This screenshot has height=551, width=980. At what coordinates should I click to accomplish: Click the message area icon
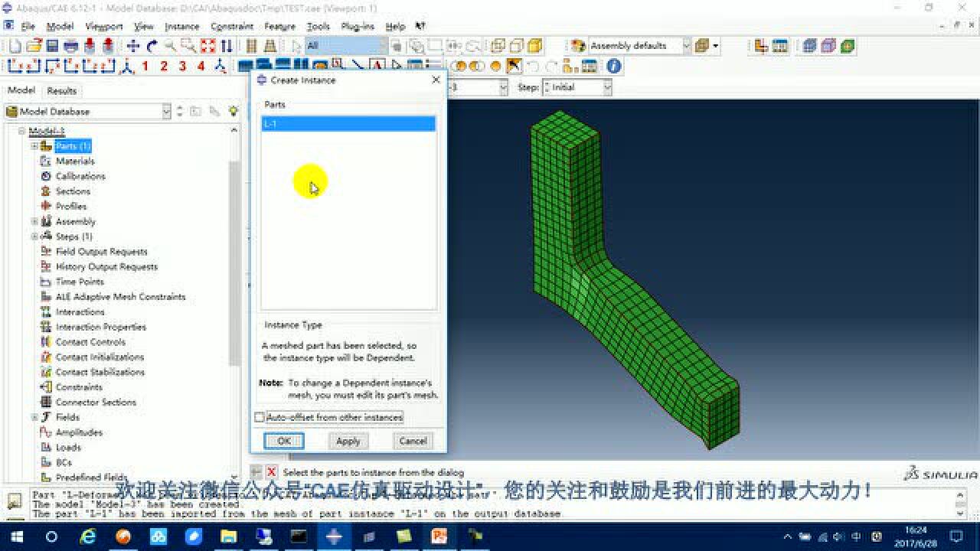(14, 500)
